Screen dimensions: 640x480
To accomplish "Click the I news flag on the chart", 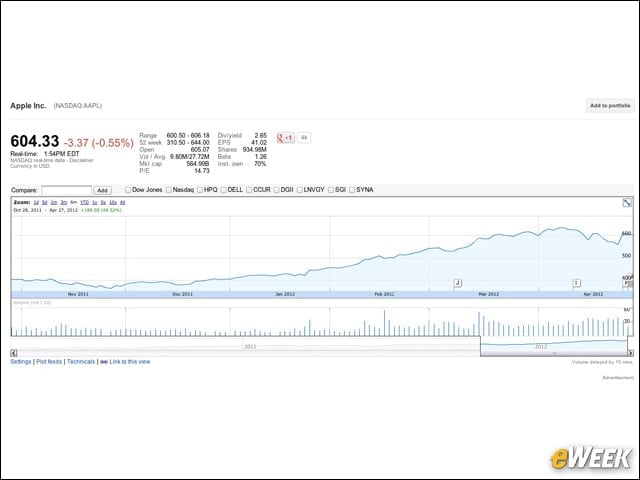I will click(576, 283).
